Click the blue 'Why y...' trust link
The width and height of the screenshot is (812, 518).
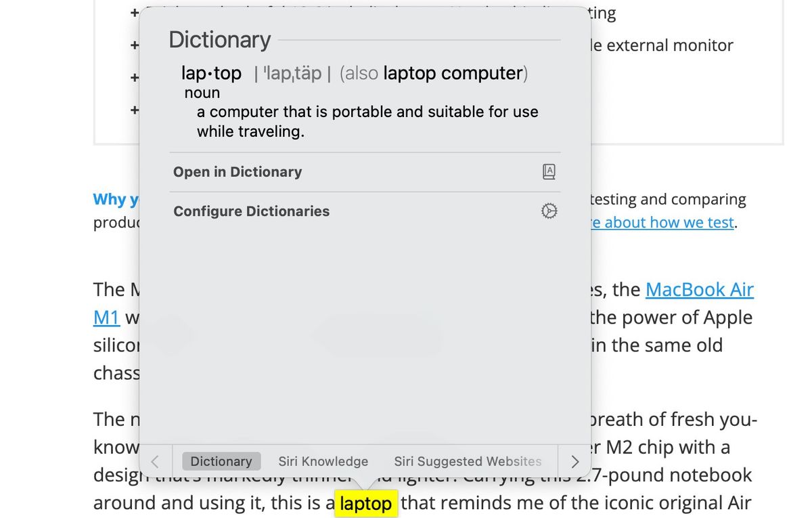114,199
